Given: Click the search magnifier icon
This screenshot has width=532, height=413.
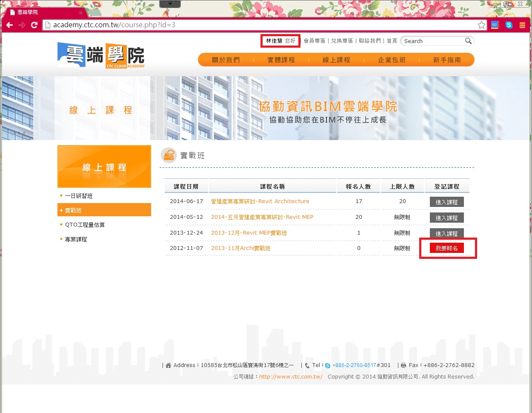Looking at the screenshot, I should [468, 41].
